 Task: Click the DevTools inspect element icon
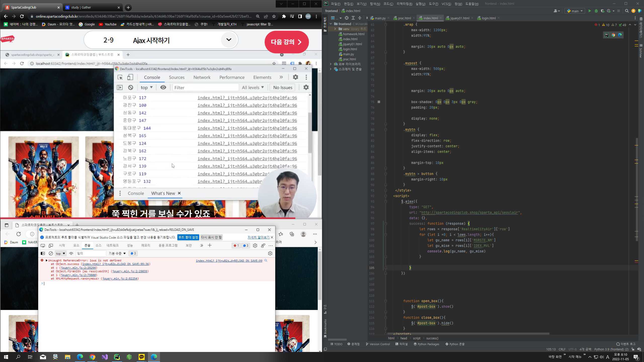click(120, 77)
